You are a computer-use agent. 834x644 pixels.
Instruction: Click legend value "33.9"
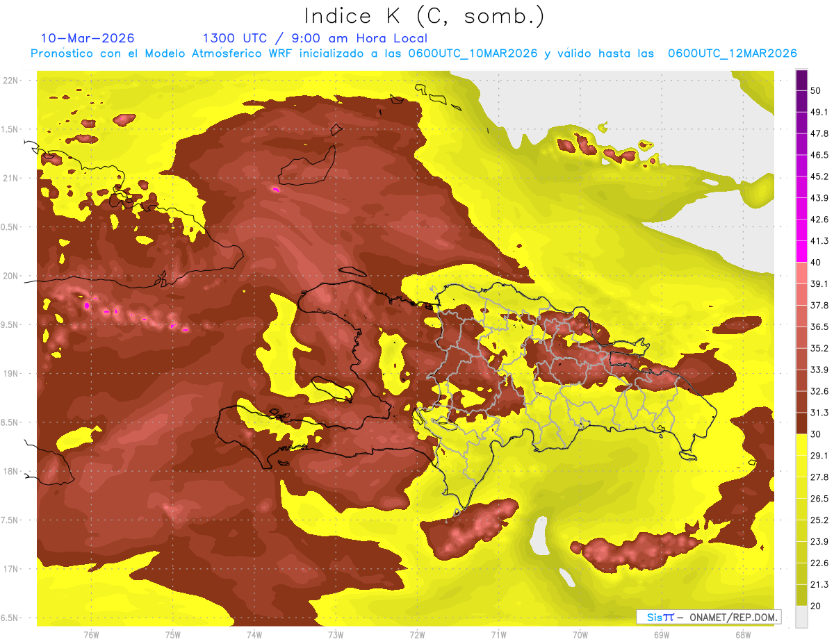[819, 369]
